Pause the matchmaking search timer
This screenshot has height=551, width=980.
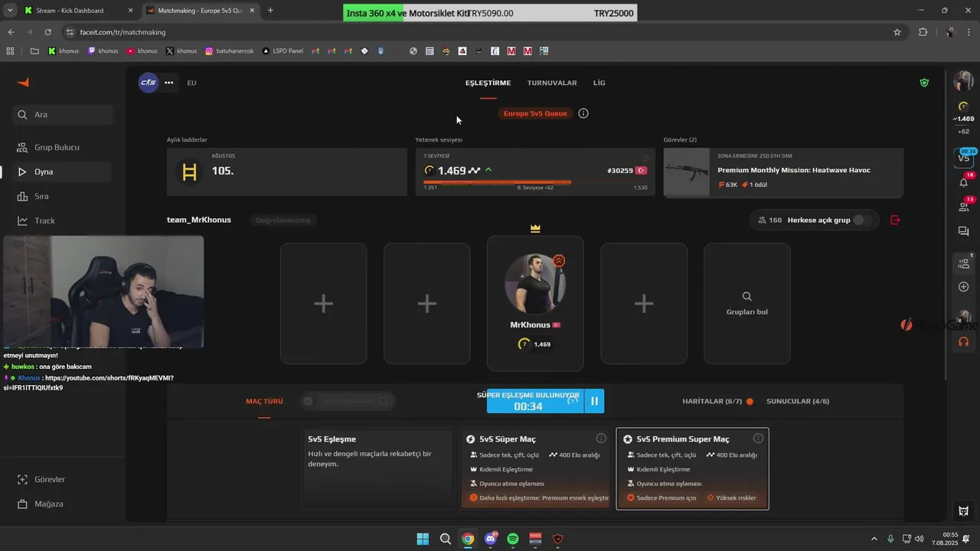tap(594, 401)
